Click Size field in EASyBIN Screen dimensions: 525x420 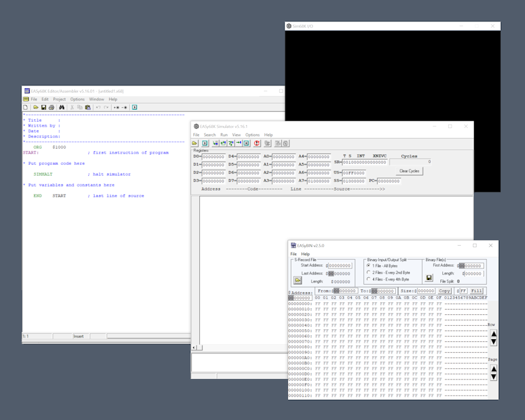426,291
